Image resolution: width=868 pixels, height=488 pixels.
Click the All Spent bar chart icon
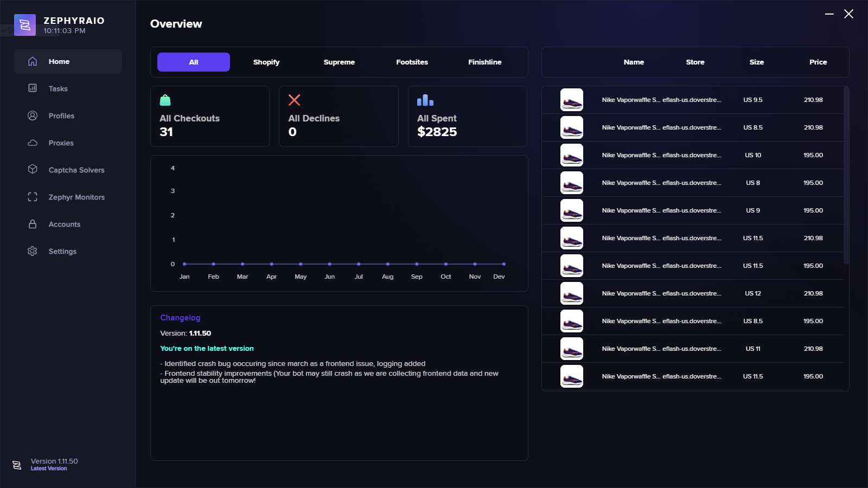pyautogui.click(x=425, y=100)
